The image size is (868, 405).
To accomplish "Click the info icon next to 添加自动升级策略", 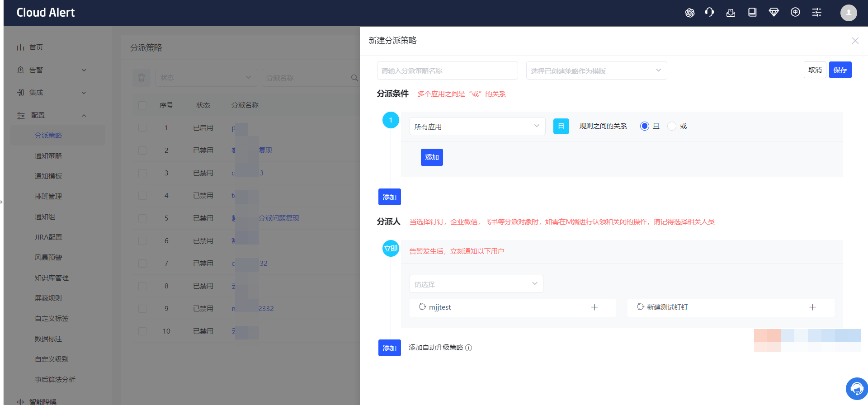I will coord(469,348).
